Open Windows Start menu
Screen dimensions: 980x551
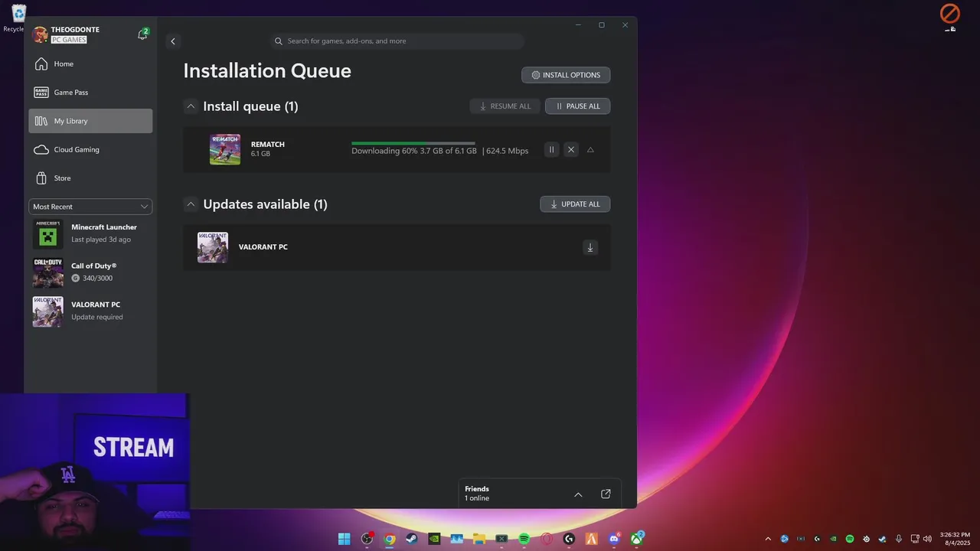[x=345, y=539]
